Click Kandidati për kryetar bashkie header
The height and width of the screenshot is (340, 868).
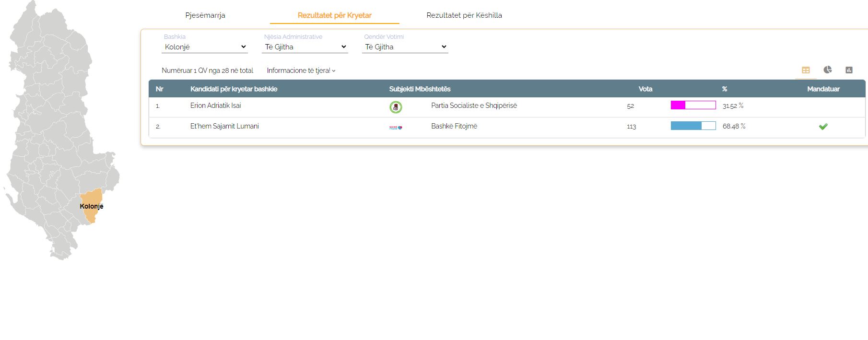click(x=234, y=89)
